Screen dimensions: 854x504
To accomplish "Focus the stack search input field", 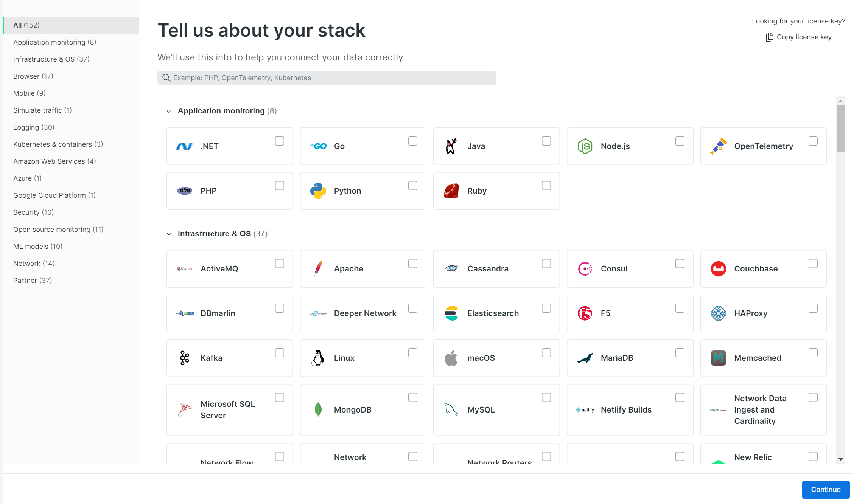I will pyautogui.click(x=327, y=78).
